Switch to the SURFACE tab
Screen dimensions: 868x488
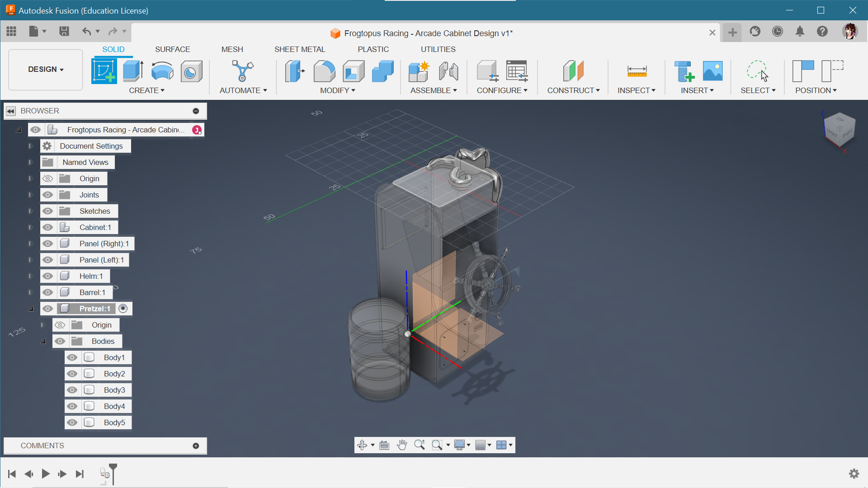click(x=172, y=49)
